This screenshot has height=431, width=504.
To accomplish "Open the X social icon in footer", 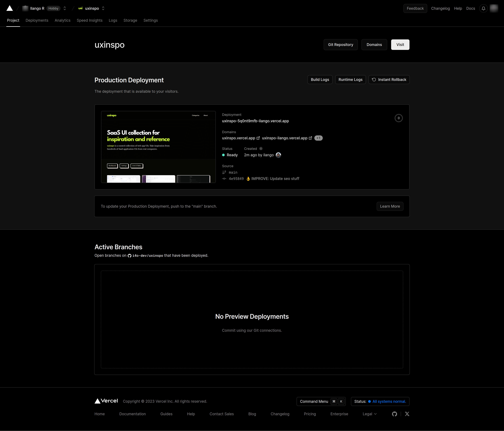I will [407, 414].
